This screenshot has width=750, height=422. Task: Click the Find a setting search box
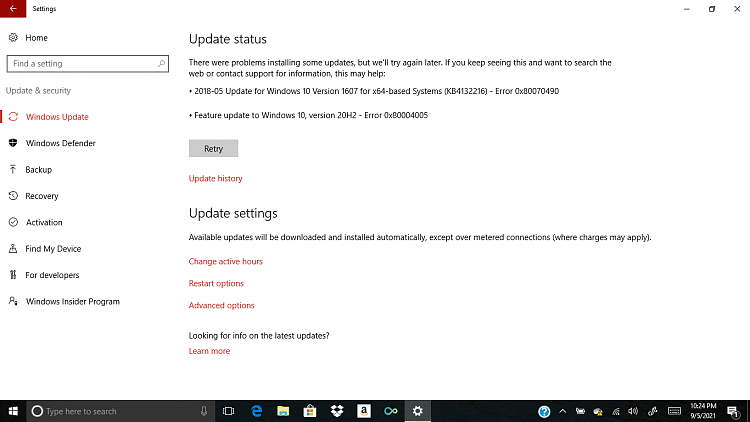[88, 64]
